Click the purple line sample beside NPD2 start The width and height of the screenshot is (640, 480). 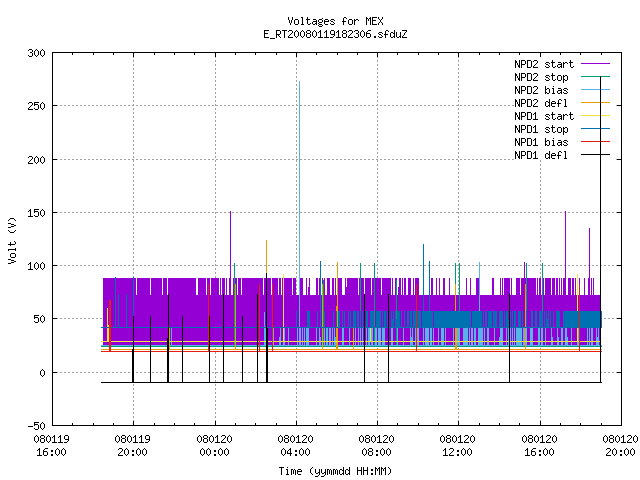click(x=596, y=64)
